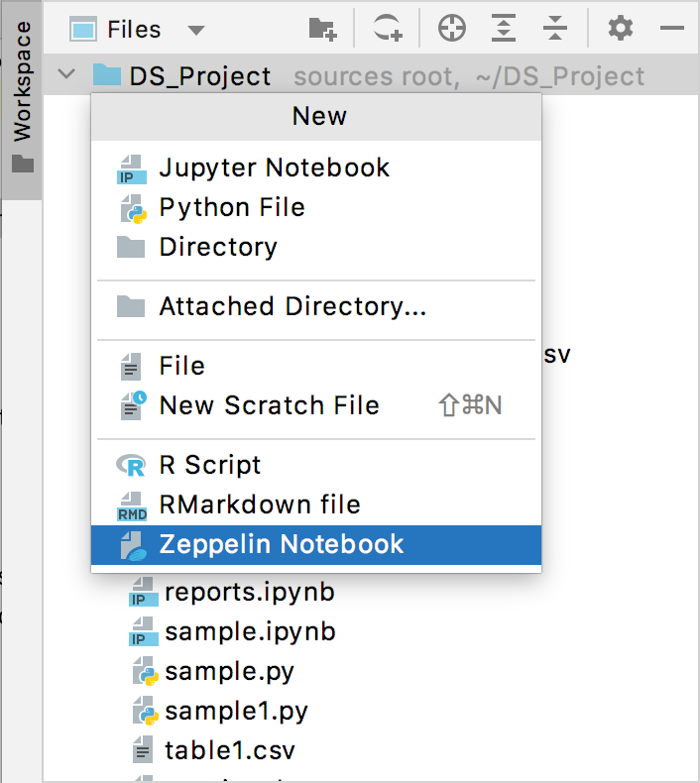Viewport: 700px width, 783px height.
Task: Click the add-content-root icon with plus
Action: click(x=388, y=30)
